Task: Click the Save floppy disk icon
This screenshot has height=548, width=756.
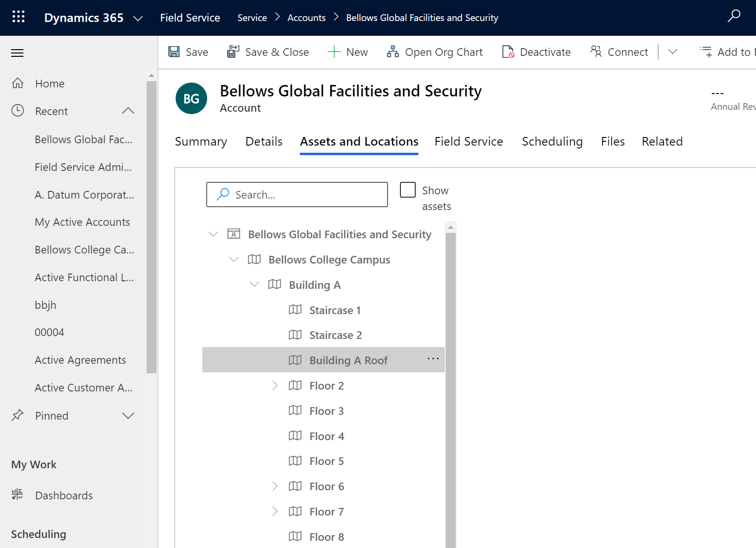Action: coord(174,52)
